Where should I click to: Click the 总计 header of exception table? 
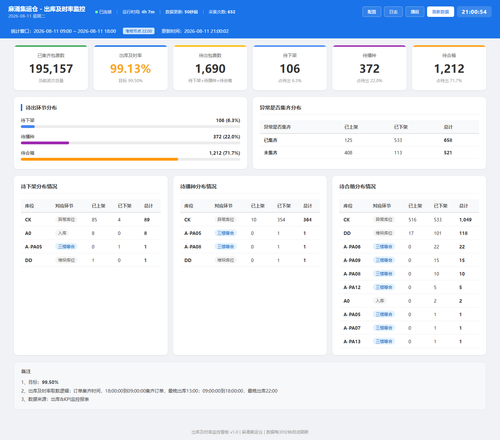pyautogui.click(x=448, y=127)
